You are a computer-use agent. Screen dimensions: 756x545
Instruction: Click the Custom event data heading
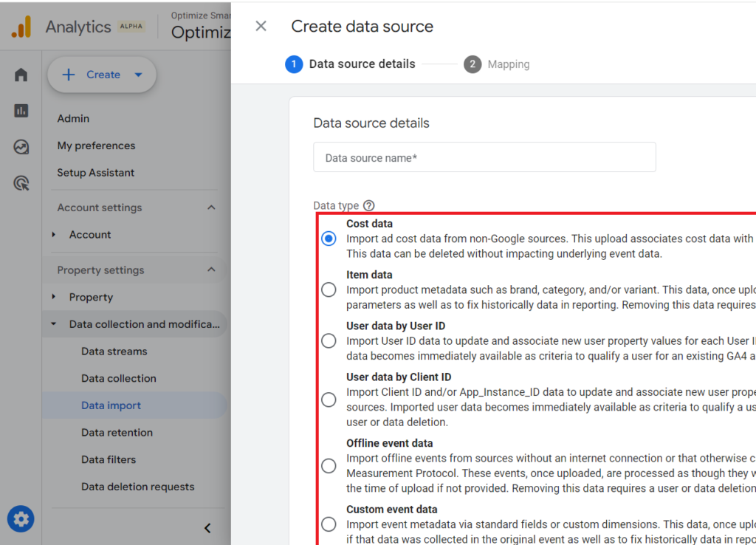(392, 510)
